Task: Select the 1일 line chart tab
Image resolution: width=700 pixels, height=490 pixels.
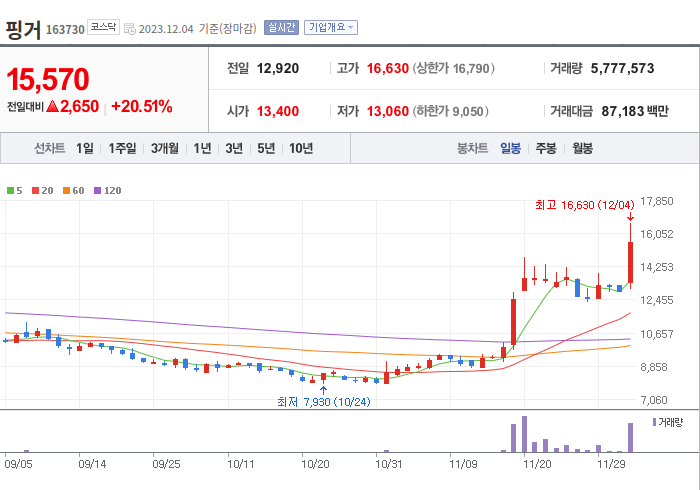Action: [x=85, y=148]
